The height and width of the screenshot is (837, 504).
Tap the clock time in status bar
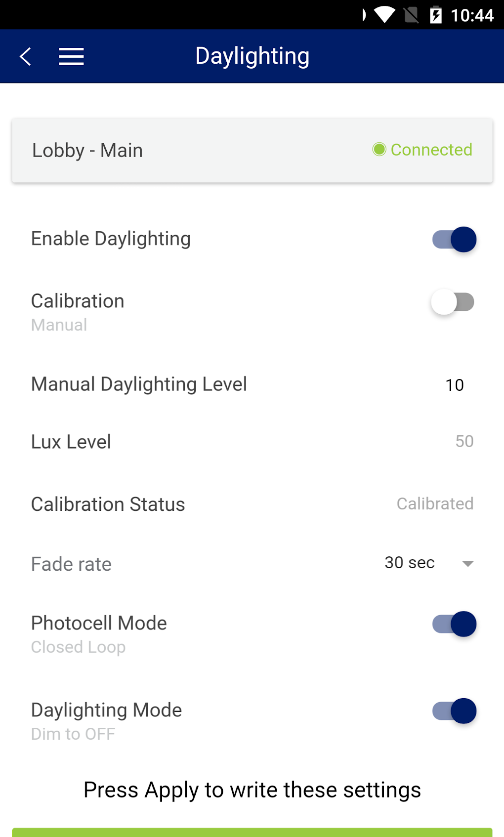tap(472, 15)
